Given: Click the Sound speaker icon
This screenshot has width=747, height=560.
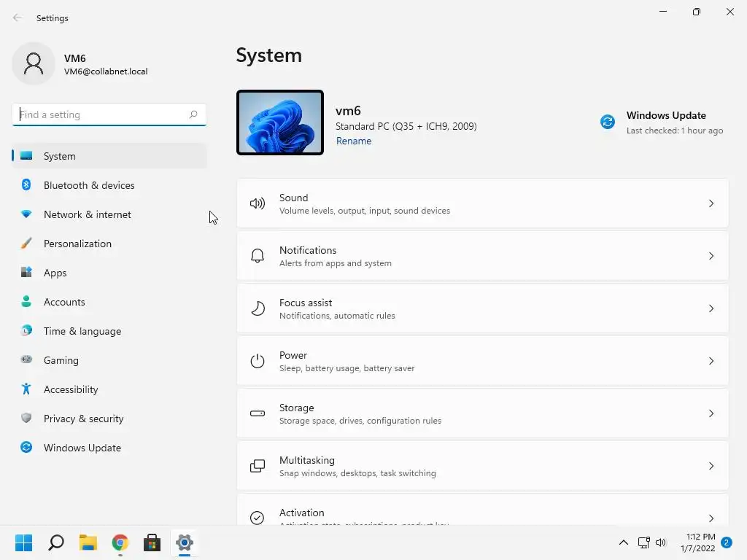Looking at the screenshot, I should pos(258,204).
